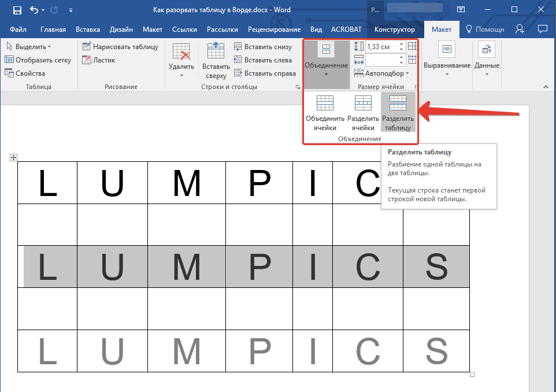Toggle Отобразить сетку gridlines

tap(38, 60)
